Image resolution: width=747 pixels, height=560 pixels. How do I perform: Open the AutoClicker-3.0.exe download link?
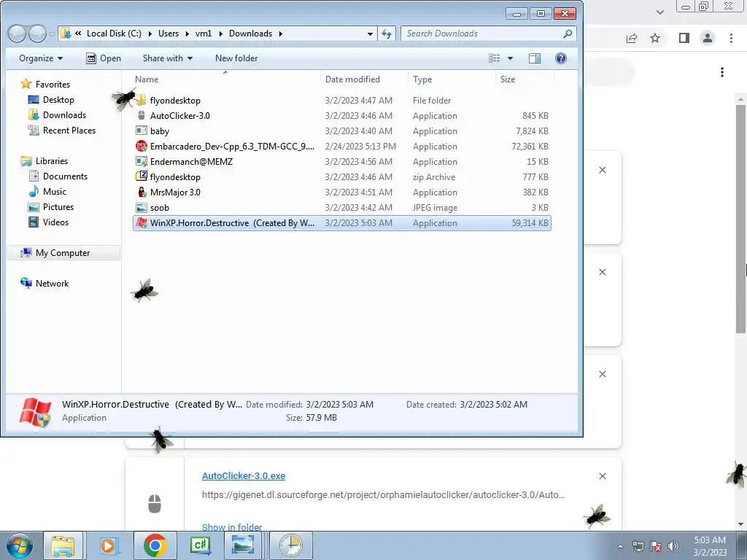click(x=244, y=475)
